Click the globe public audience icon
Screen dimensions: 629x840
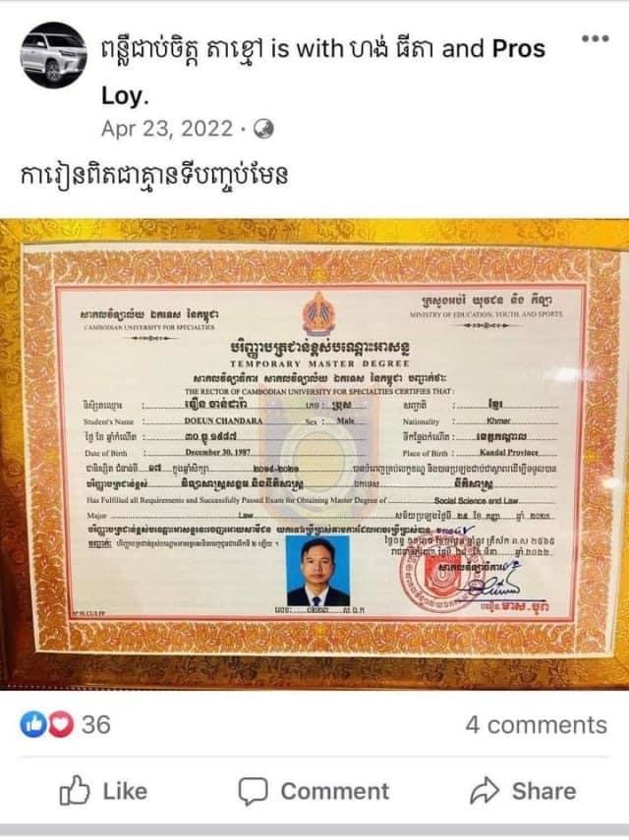click(x=263, y=129)
